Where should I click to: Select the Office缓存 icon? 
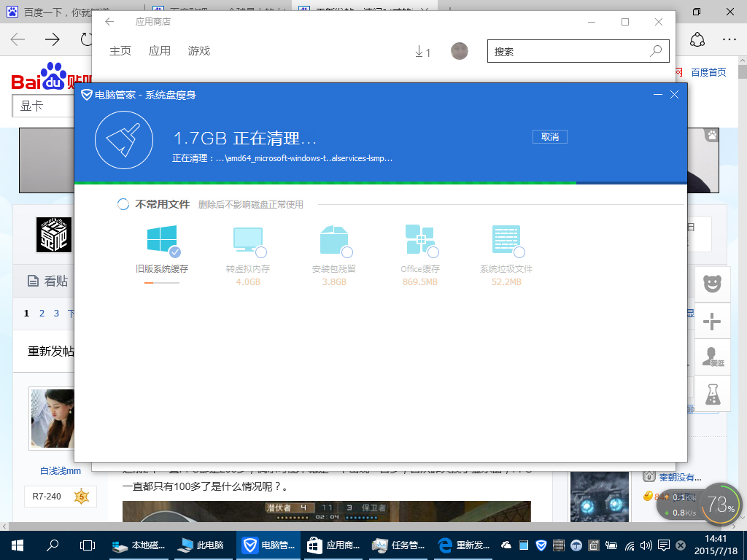[x=419, y=239]
